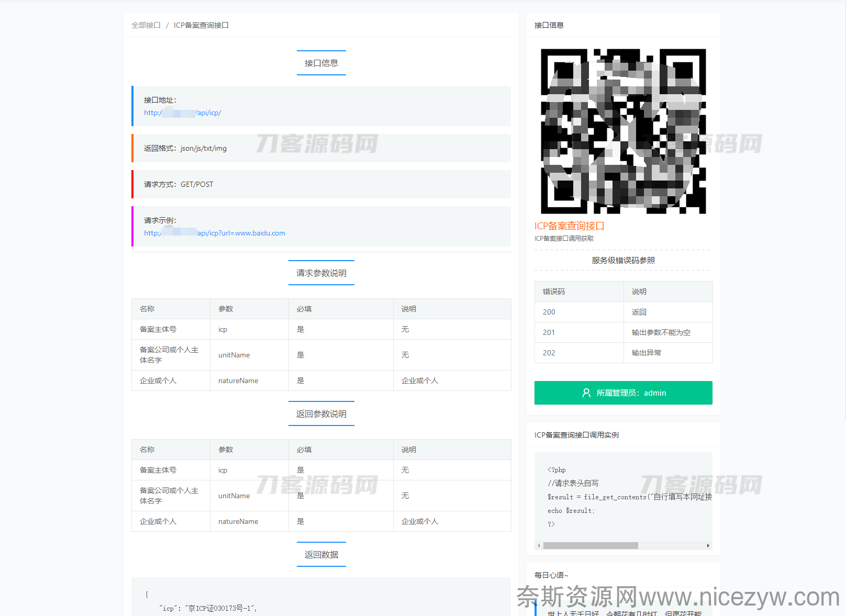This screenshot has height=616, width=846.
Task: Open the 接口地址 API URL link
Action: point(182,113)
